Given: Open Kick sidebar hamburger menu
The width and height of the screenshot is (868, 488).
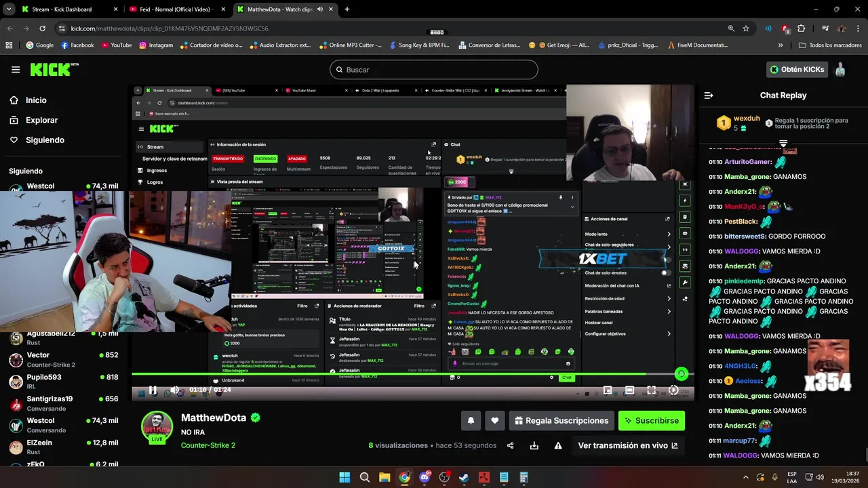Looking at the screenshot, I should point(16,70).
